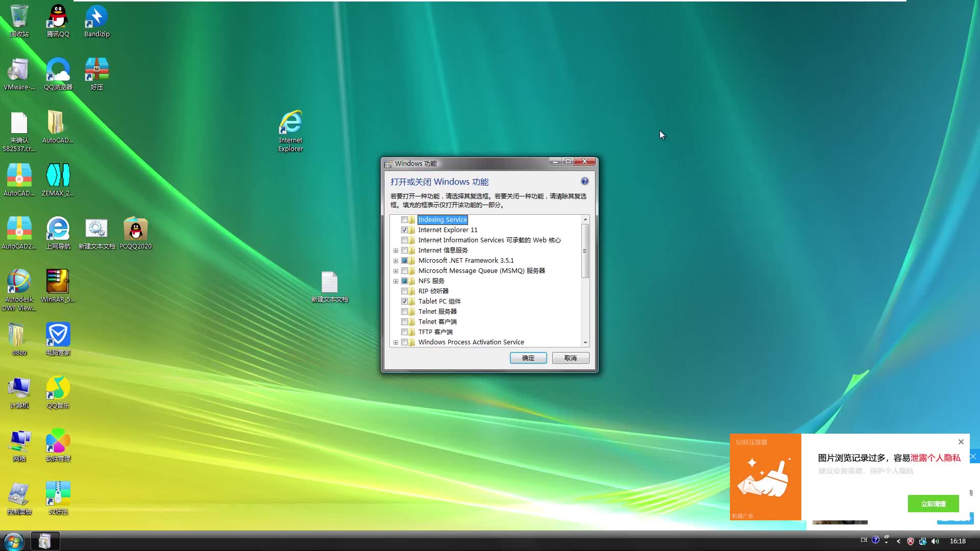This screenshot has width=980, height=551.
Task: Click the 立即清理 button in the popup ad
Action: (x=933, y=503)
